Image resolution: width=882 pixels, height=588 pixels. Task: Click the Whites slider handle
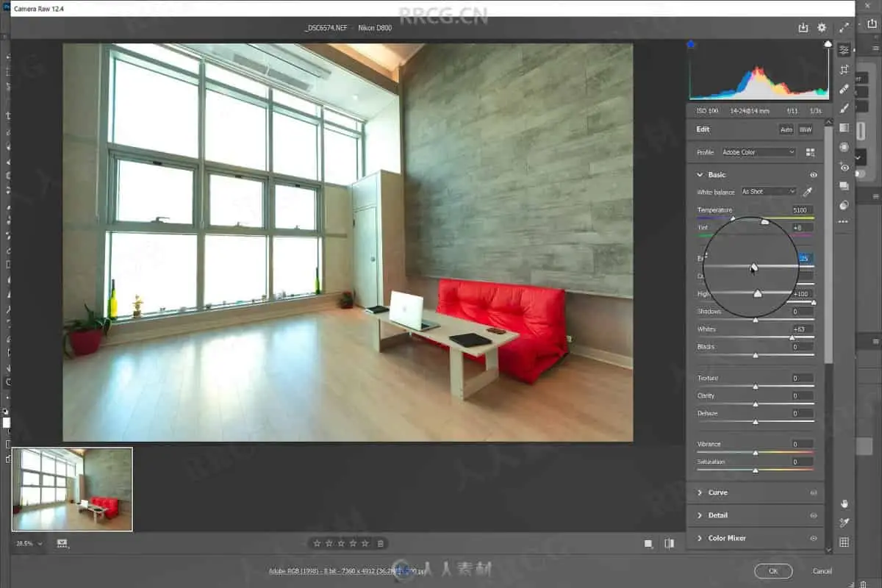(x=792, y=337)
